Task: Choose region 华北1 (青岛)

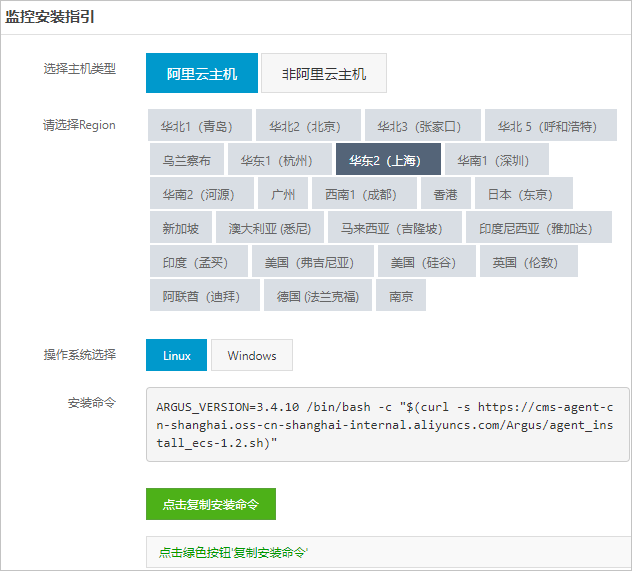Action: [x=200, y=125]
